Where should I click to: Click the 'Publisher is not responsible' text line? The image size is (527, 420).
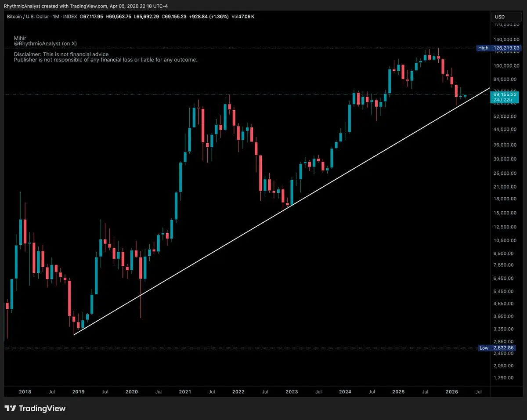[x=105, y=60]
